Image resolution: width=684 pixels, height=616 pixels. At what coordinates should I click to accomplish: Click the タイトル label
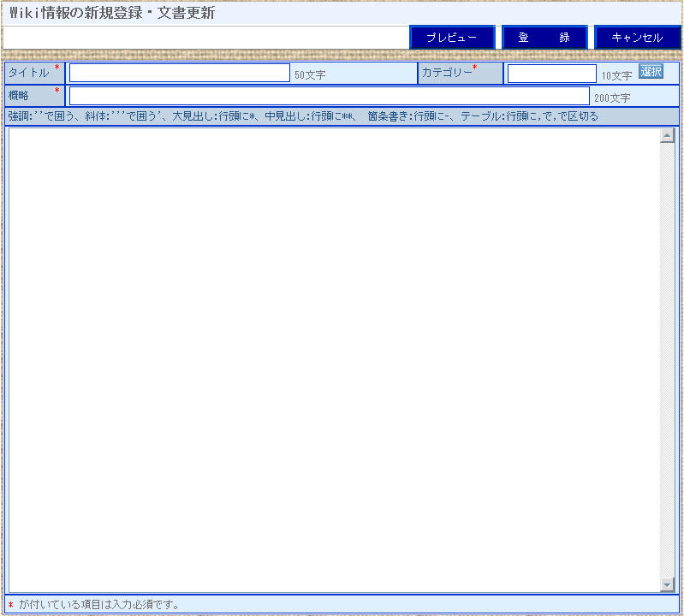[x=29, y=73]
